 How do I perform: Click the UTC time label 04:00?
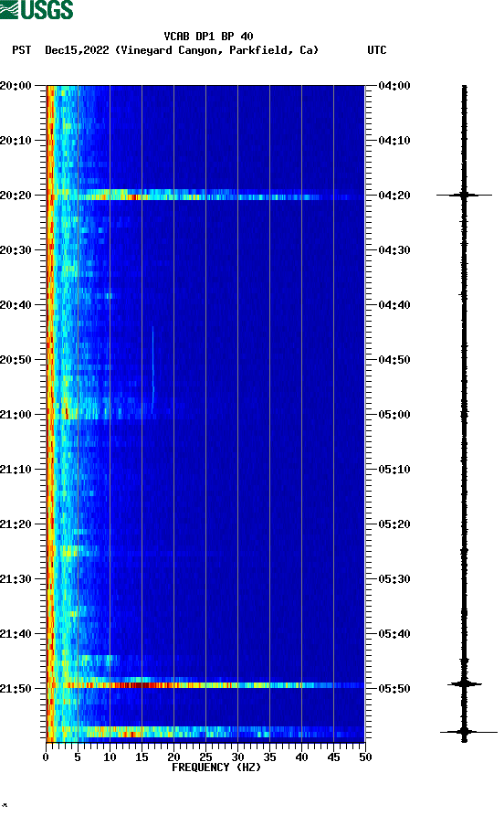394,86
